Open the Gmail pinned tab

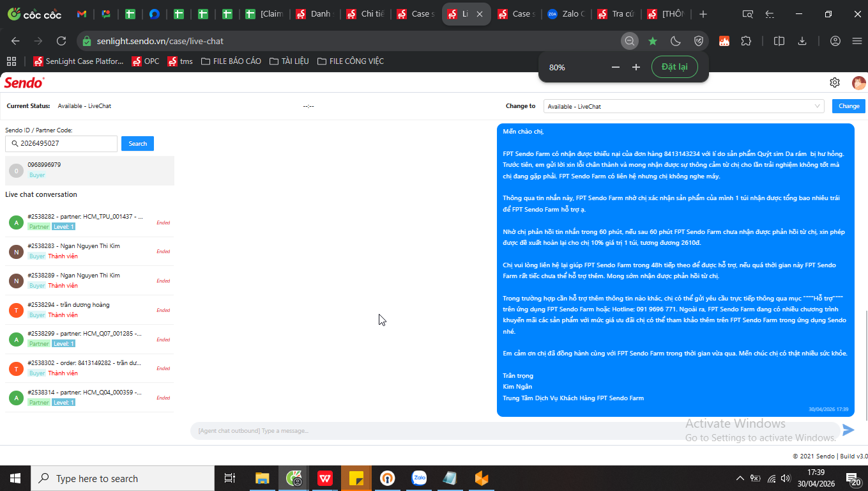pos(81,14)
